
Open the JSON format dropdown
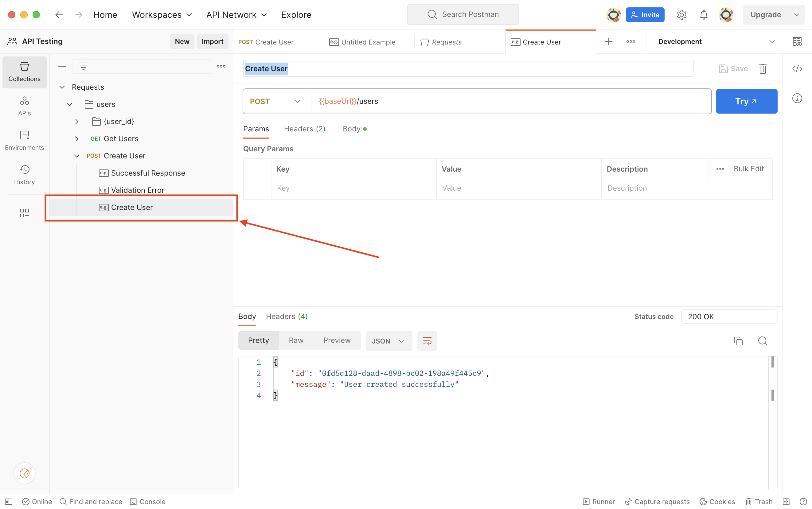point(388,341)
